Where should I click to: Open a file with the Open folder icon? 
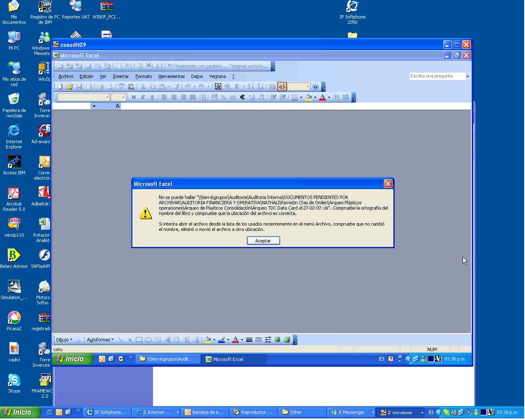[x=70, y=87]
